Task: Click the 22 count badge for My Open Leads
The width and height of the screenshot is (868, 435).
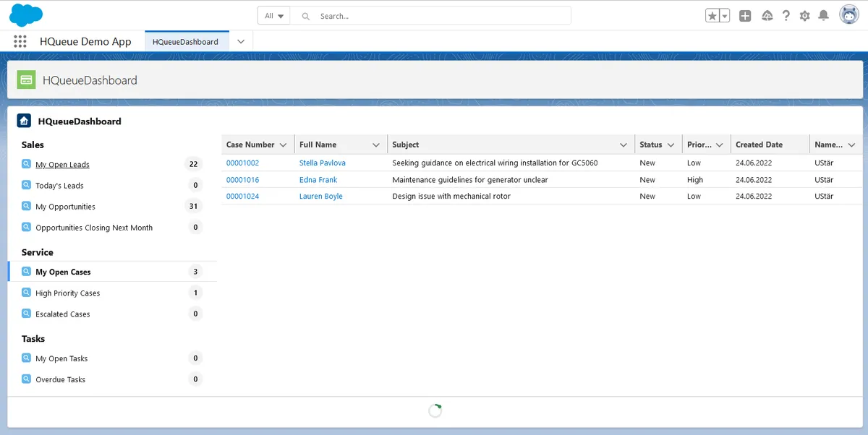Action: point(193,164)
